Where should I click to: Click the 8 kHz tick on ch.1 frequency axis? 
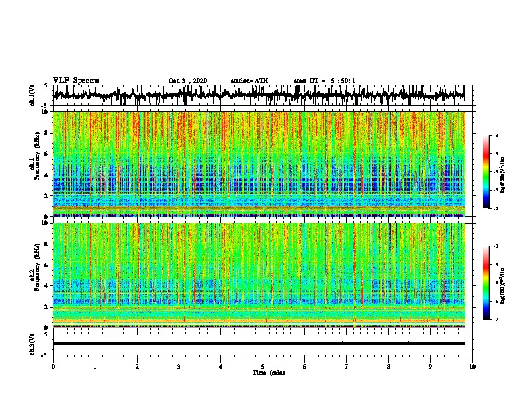click(x=47, y=133)
